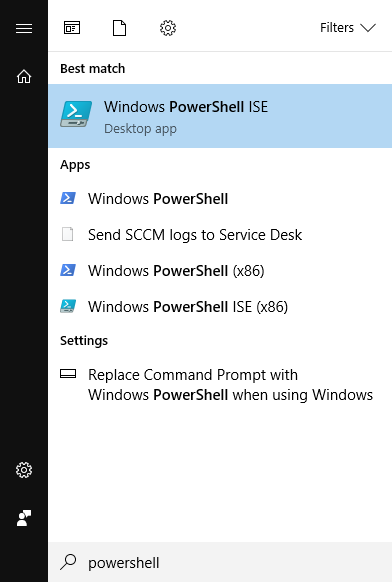
Task: Open Replace Command Prompt with PowerShell setting
Action: pos(220,385)
